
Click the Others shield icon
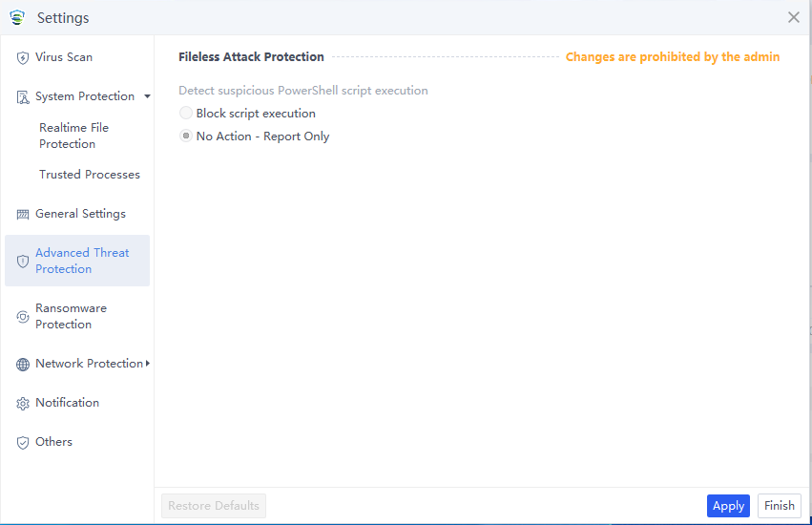23,443
